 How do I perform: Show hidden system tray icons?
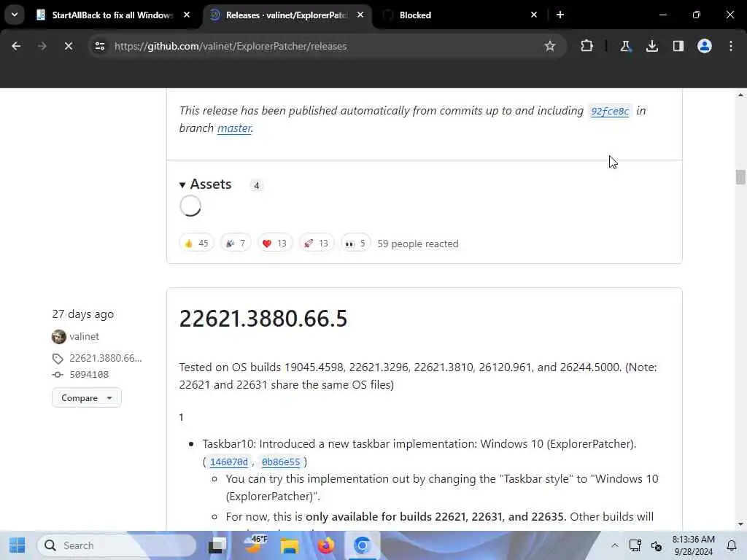pos(614,545)
